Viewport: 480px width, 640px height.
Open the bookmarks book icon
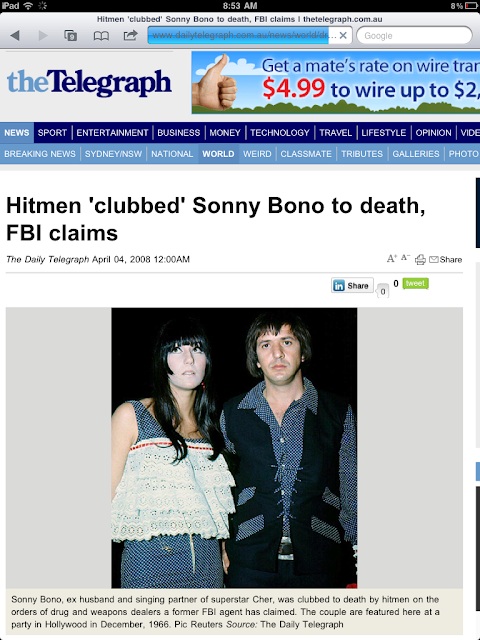[x=101, y=36]
